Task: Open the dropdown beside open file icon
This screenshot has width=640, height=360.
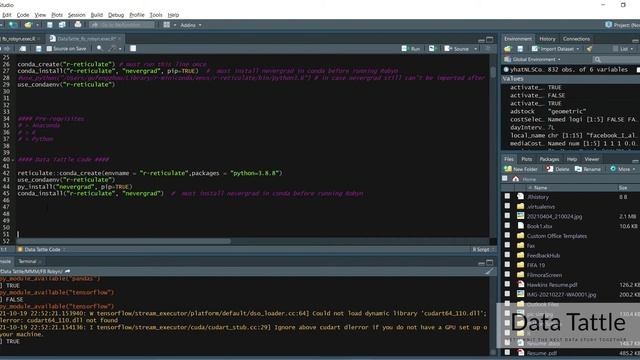Action: pyautogui.click(x=37, y=25)
